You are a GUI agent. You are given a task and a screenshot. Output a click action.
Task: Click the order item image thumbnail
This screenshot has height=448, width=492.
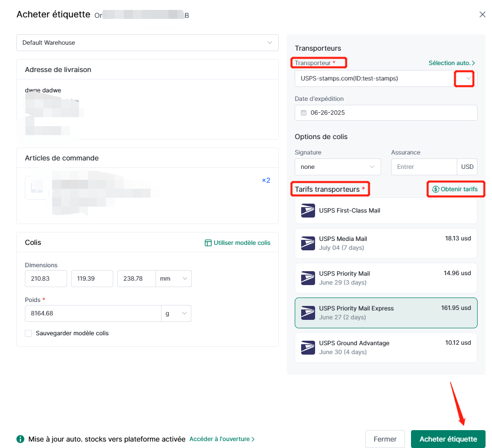click(x=37, y=187)
